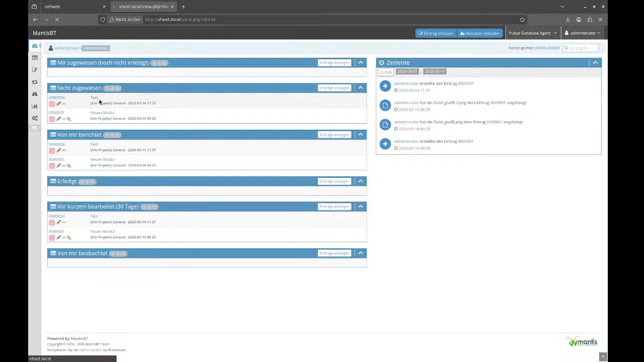Click the scroll-to-top arrow at bottom right
The width and height of the screenshot is (644, 362).
pyautogui.click(x=603, y=356)
